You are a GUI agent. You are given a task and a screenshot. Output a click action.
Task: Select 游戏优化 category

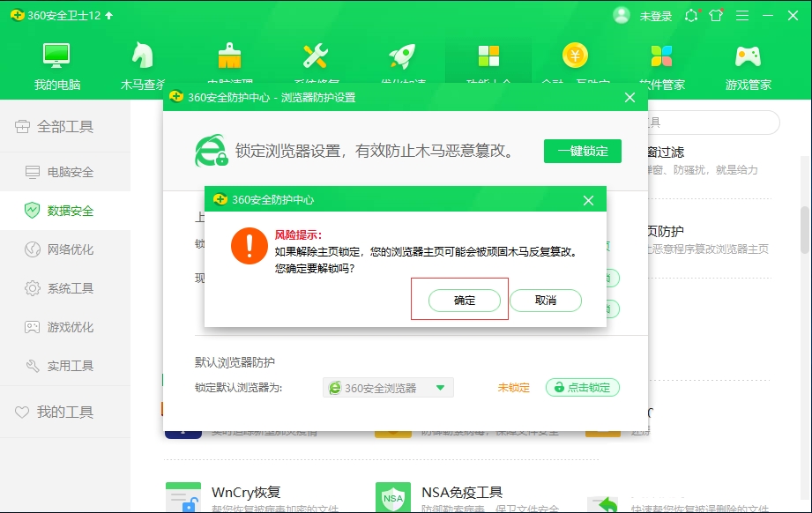point(65,327)
